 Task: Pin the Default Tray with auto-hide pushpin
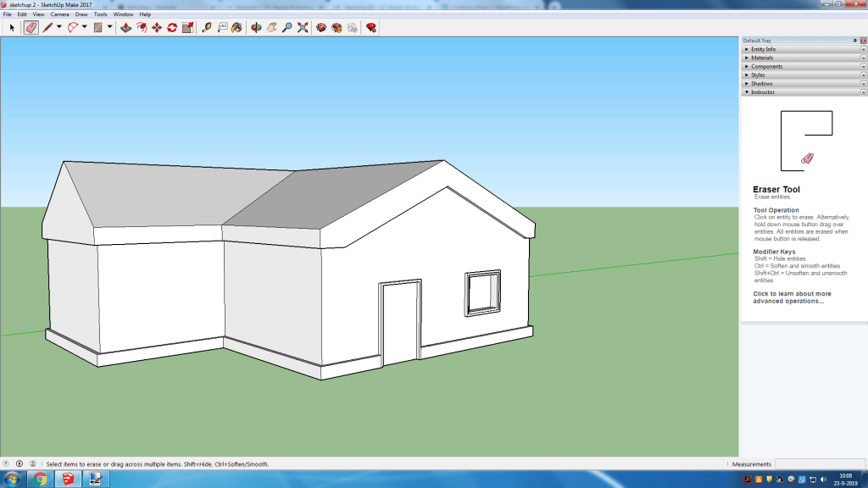coord(854,40)
